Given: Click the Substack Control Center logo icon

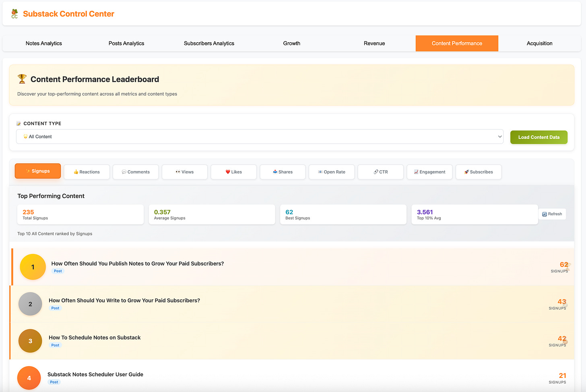Looking at the screenshot, I should [x=14, y=14].
